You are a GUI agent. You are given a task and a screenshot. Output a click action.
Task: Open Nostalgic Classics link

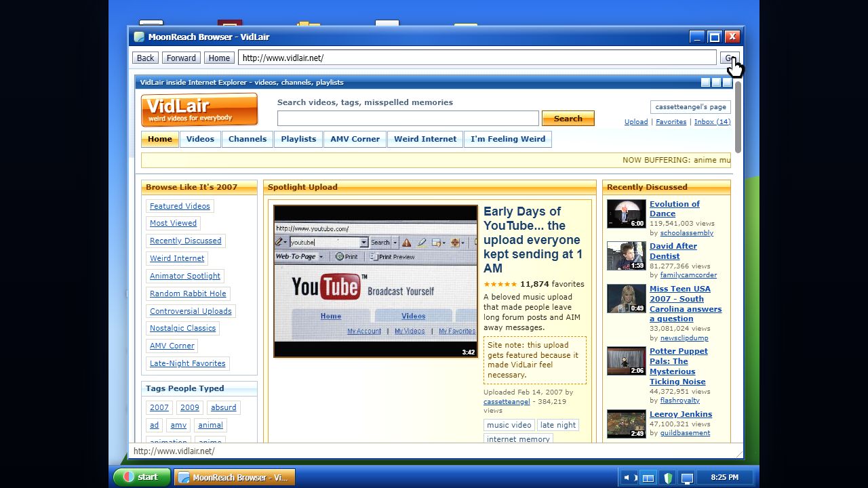(182, 328)
